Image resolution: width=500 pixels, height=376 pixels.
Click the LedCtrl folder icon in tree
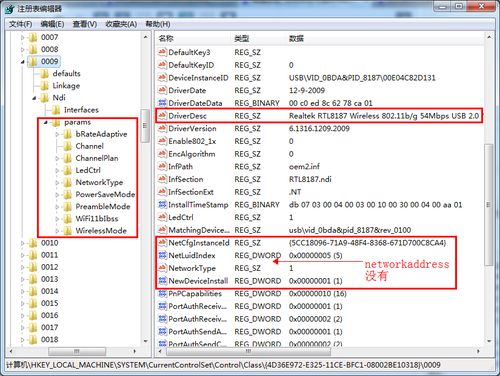(68, 170)
